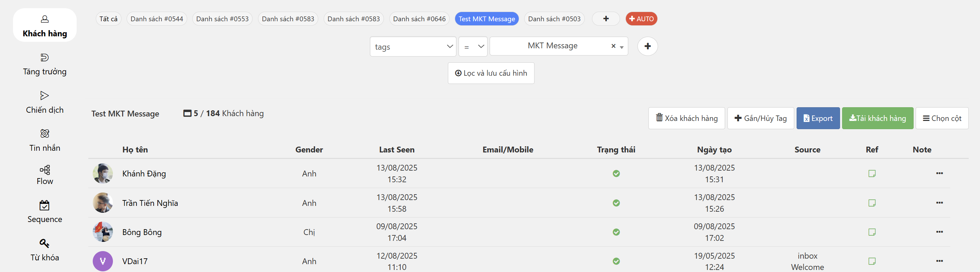
Task: Toggle status checkmark for VDai17
Action: [x=616, y=261]
